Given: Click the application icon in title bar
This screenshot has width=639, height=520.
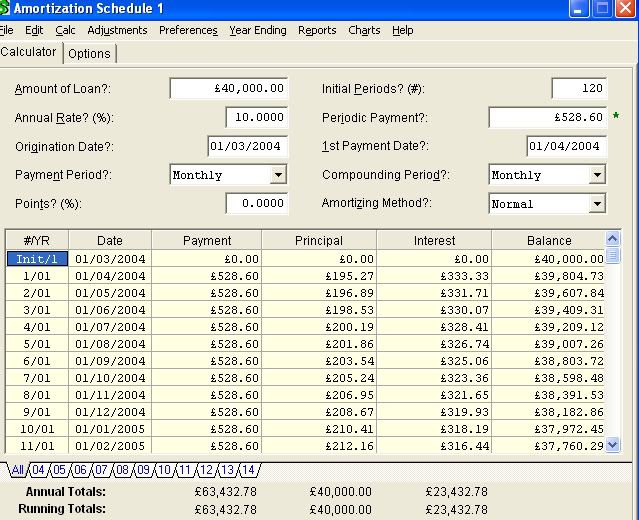Looking at the screenshot, I should click(4, 8).
